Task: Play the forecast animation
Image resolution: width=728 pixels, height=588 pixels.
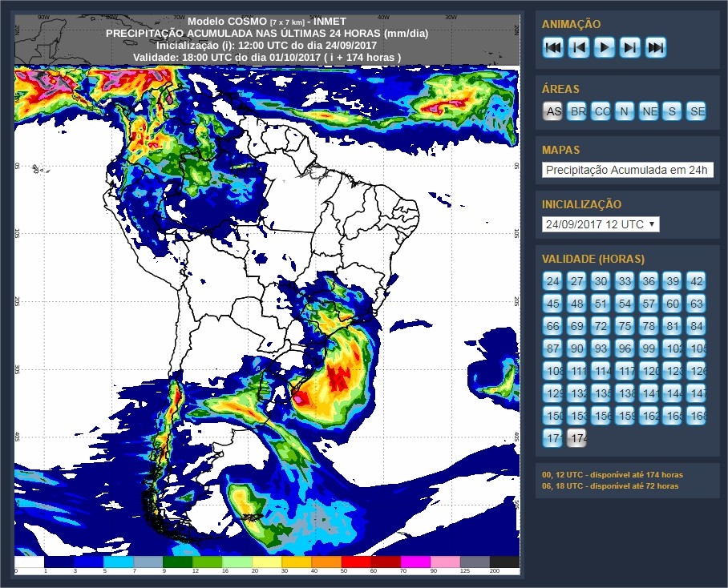Action: (605, 47)
